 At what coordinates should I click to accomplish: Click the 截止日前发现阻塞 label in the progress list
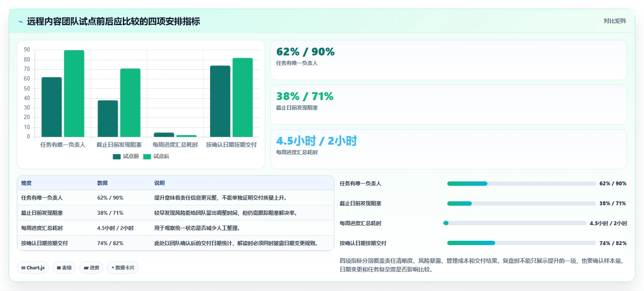(360, 204)
